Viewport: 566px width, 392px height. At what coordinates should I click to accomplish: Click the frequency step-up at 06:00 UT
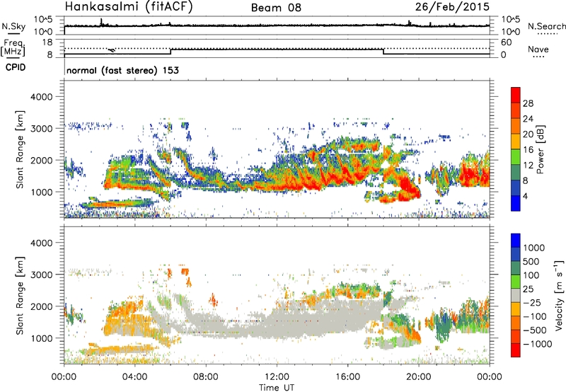[171, 52]
